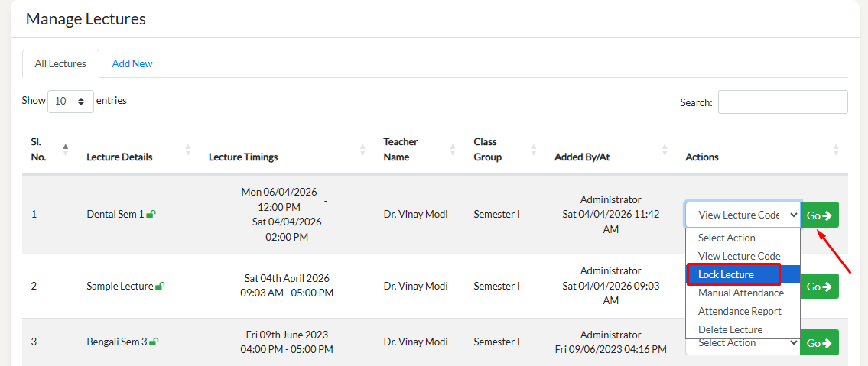This screenshot has height=366, width=868.
Task: Switch to the Add New tab
Action: [x=132, y=64]
